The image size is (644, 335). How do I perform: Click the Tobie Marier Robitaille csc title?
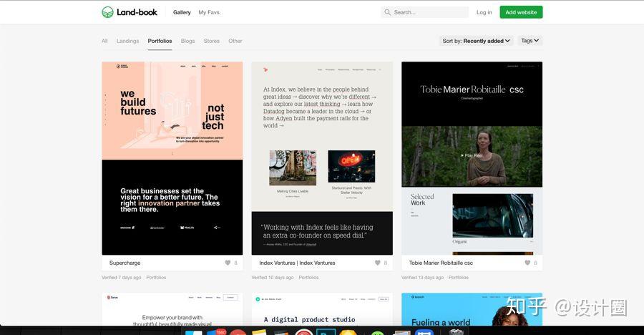click(x=441, y=263)
